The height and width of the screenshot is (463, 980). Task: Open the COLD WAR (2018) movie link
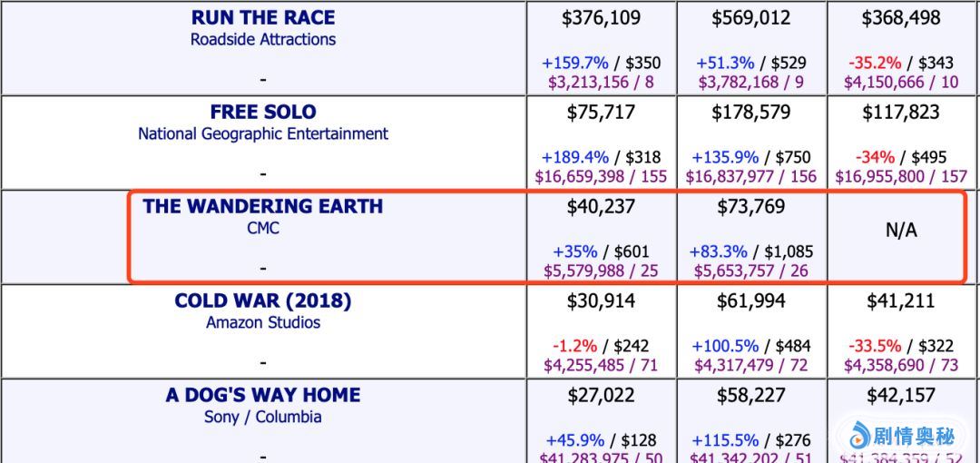[263, 301]
